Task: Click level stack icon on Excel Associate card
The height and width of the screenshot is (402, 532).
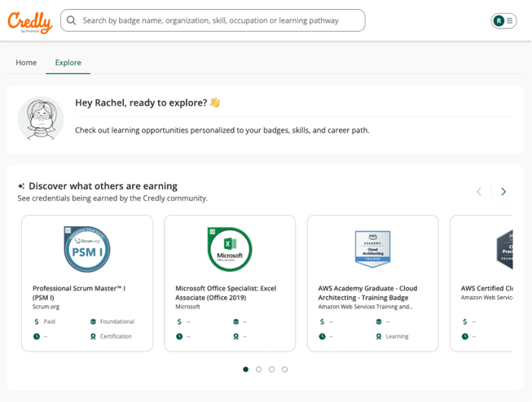Action: click(235, 321)
